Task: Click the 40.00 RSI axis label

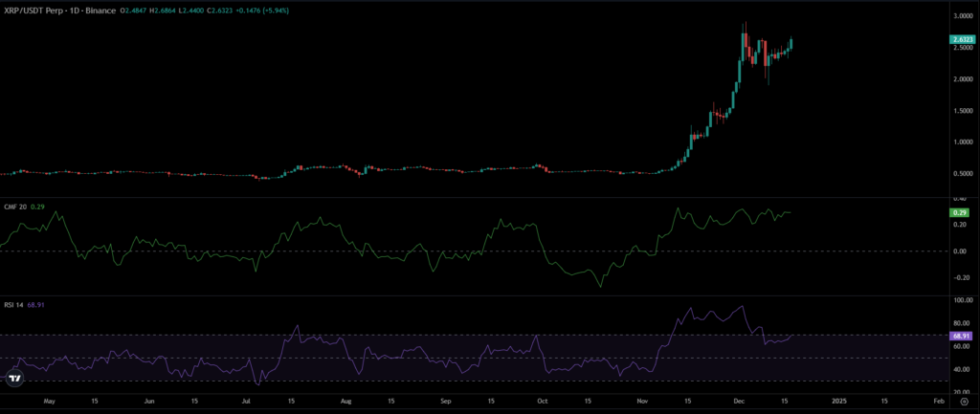Action: (961, 370)
